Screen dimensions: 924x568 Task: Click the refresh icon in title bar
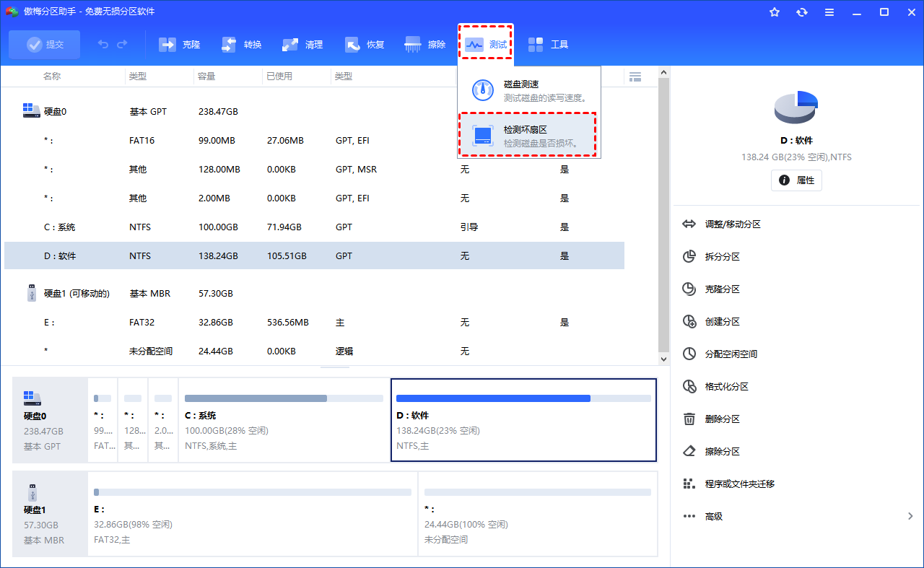pyautogui.click(x=802, y=12)
